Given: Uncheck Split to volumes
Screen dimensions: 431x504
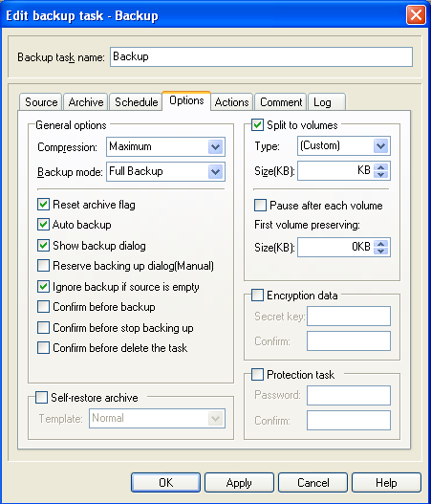Looking at the screenshot, I should tap(258, 124).
